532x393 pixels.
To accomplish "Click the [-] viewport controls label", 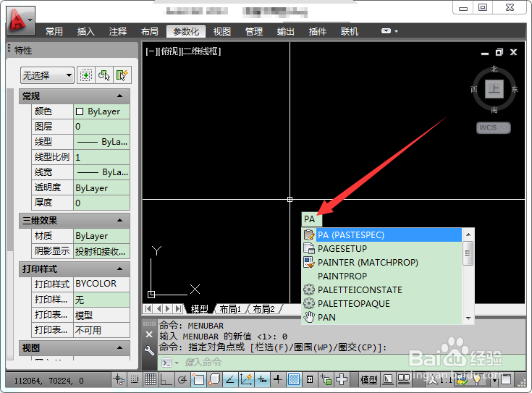I will [x=151, y=51].
